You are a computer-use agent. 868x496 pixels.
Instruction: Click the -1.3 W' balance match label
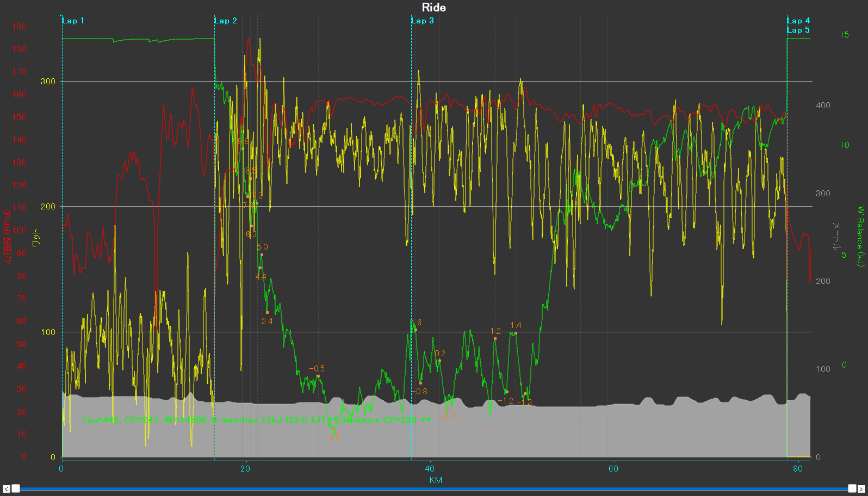click(x=524, y=402)
